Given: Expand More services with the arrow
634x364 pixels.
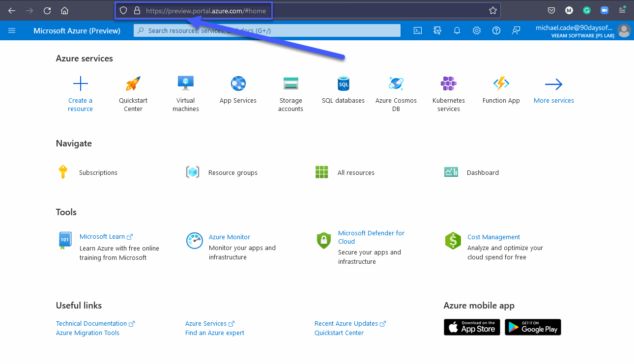Looking at the screenshot, I should [x=553, y=84].
